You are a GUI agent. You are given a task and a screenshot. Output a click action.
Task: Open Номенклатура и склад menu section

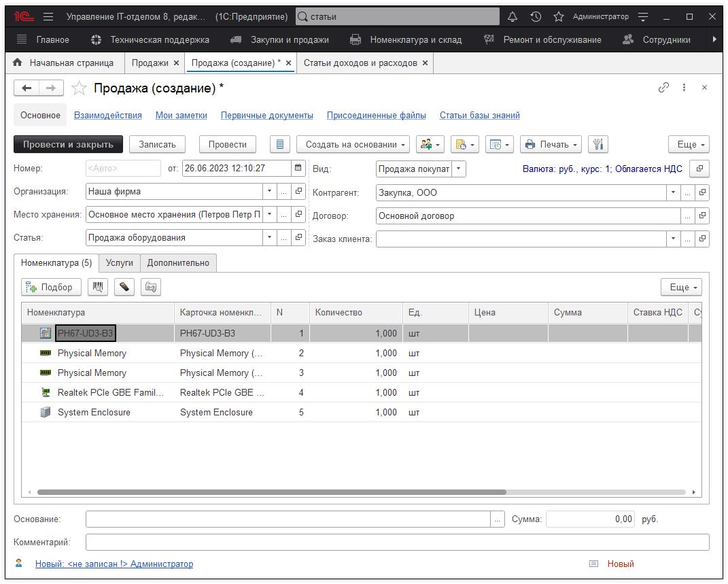[415, 39]
